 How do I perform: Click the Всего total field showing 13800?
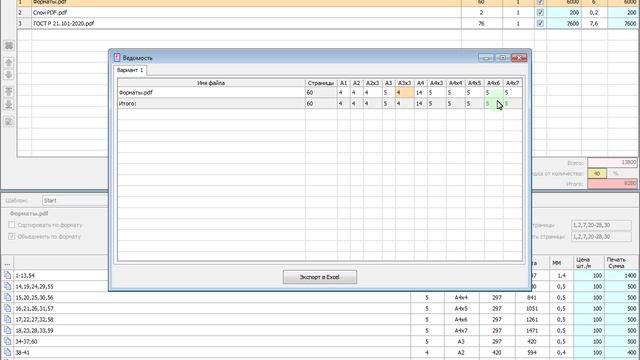click(x=612, y=162)
